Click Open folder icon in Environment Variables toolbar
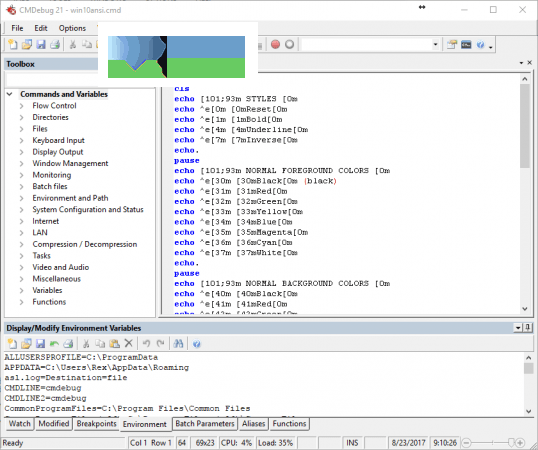This screenshot has width=538, height=450. [26, 343]
